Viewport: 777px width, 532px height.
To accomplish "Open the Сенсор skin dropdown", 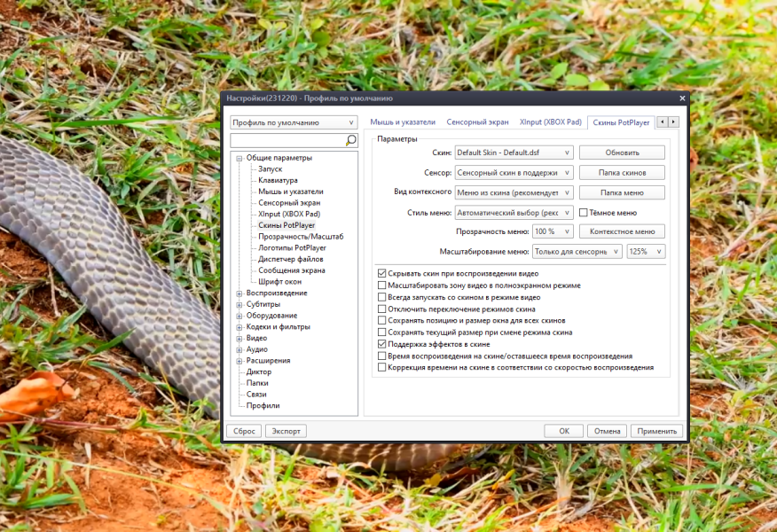I will click(x=514, y=172).
